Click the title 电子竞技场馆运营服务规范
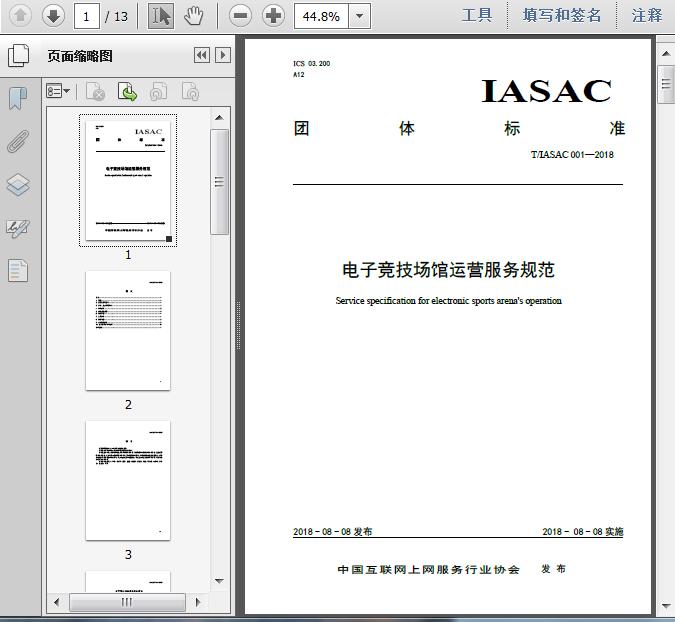 [x=448, y=270]
